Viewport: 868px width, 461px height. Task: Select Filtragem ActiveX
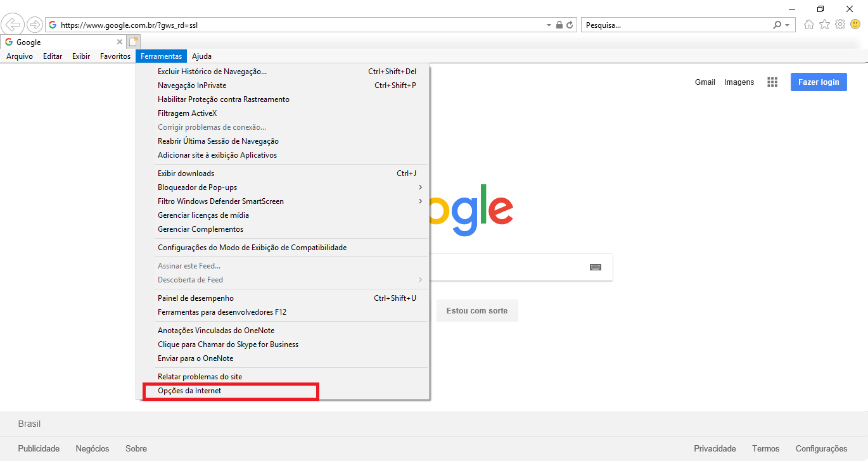[x=284, y=113]
